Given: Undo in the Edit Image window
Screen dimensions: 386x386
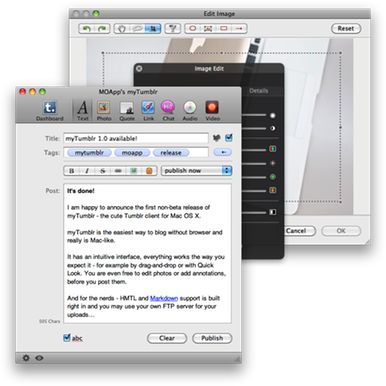Looking at the screenshot, I should tap(87, 28).
